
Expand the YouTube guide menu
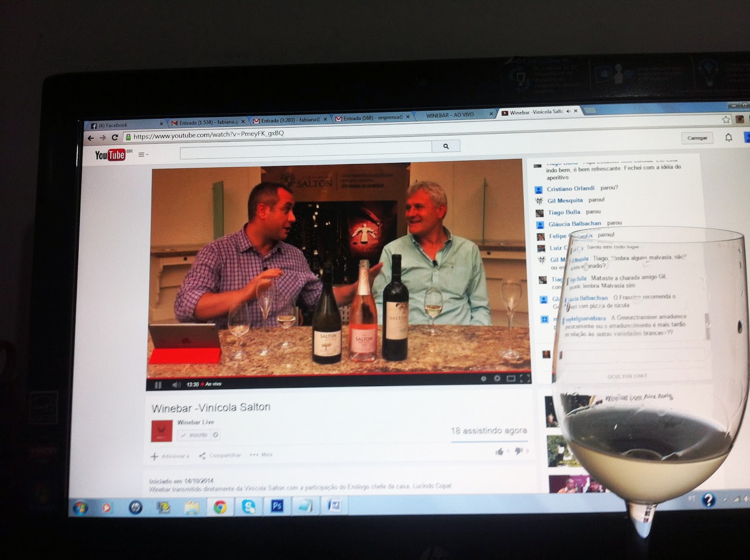pos(142,154)
